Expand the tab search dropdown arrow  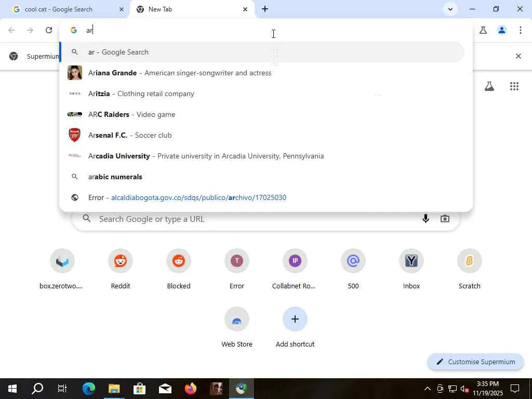(450, 9)
